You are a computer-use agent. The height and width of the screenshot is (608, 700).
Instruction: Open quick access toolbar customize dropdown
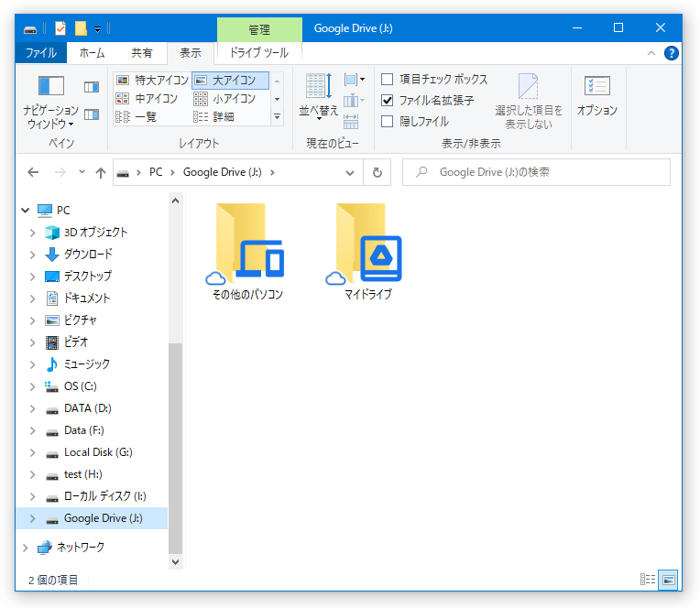97,29
